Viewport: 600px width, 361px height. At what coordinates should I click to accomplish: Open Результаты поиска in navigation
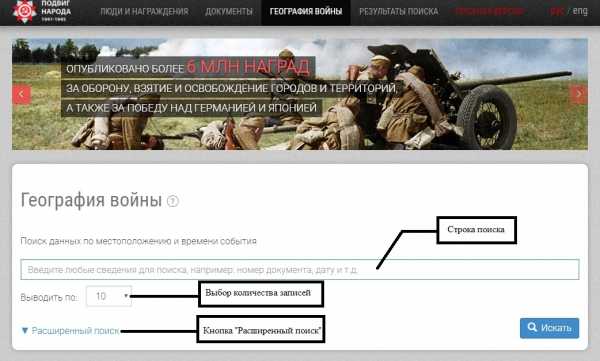[399, 11]
